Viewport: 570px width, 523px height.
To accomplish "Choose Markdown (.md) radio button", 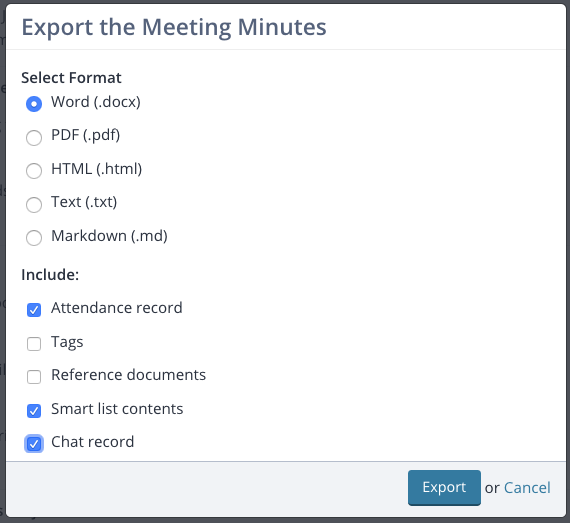I will pos(34,238).
